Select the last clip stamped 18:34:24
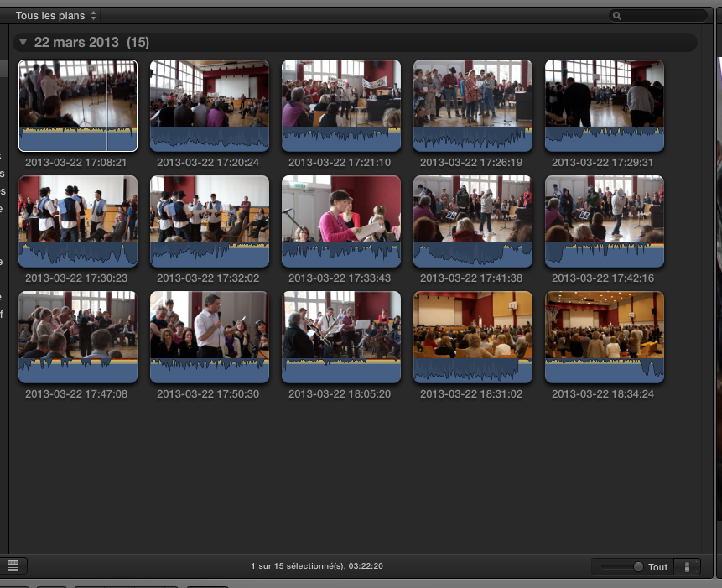This screenshot has height=588, width=722. point(604,337)
